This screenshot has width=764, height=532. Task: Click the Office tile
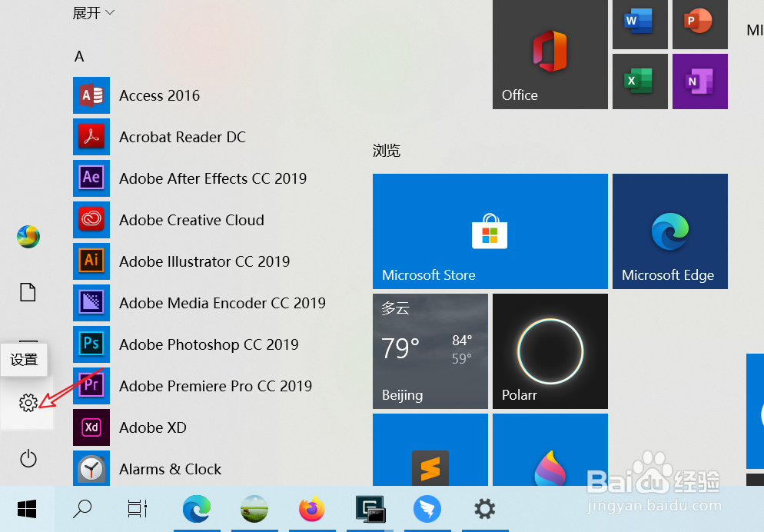coord(550,54)
